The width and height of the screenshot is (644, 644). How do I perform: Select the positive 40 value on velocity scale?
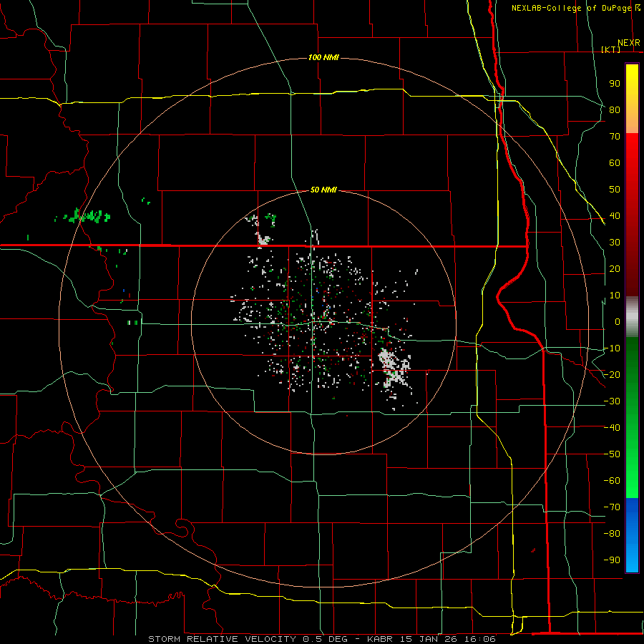click(615, 215)
